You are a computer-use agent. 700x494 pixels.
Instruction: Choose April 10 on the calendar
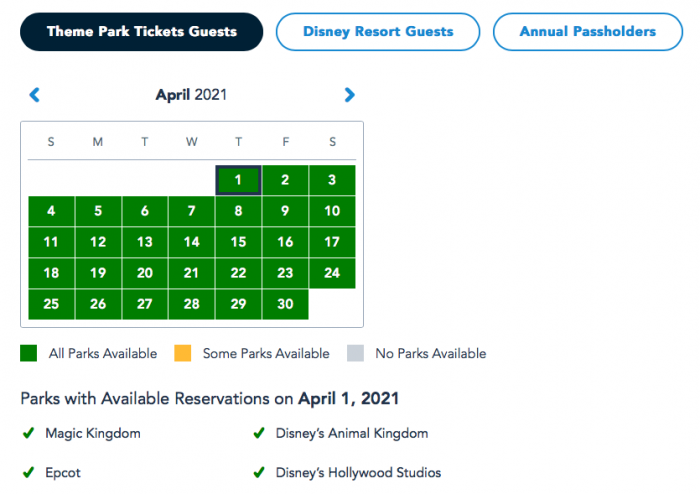coord(332,211)
